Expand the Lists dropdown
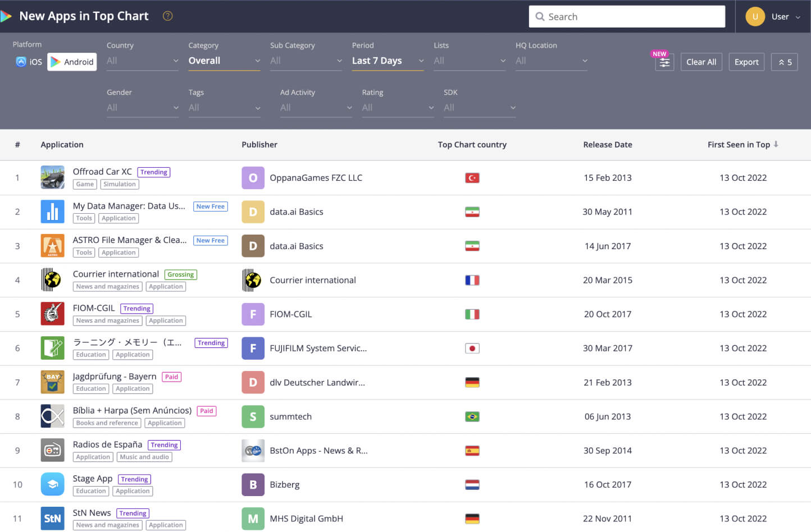 (470, 61)
